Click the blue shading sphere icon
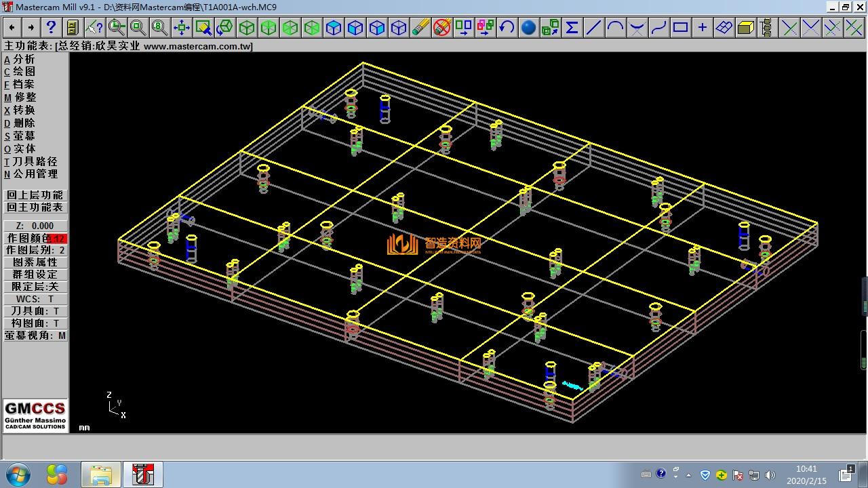Viewport: 868px width, 488px height. coord(528,27)
